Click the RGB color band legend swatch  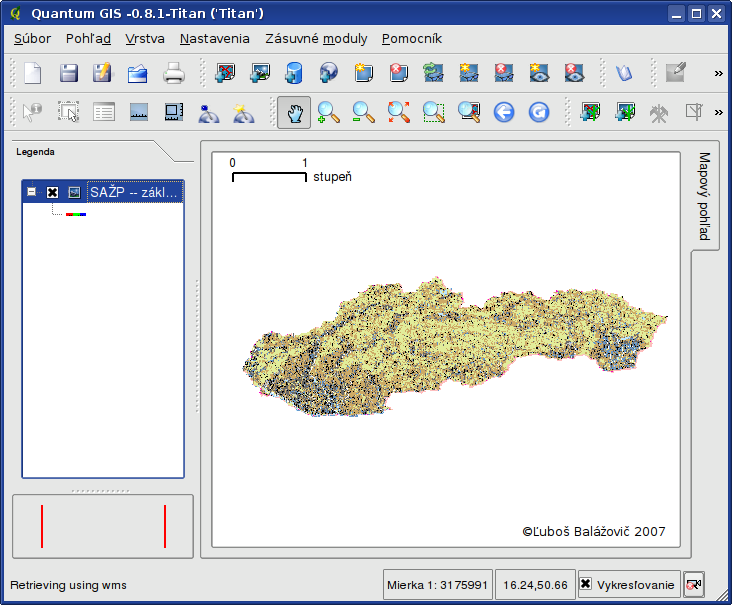tap(76, 214)
